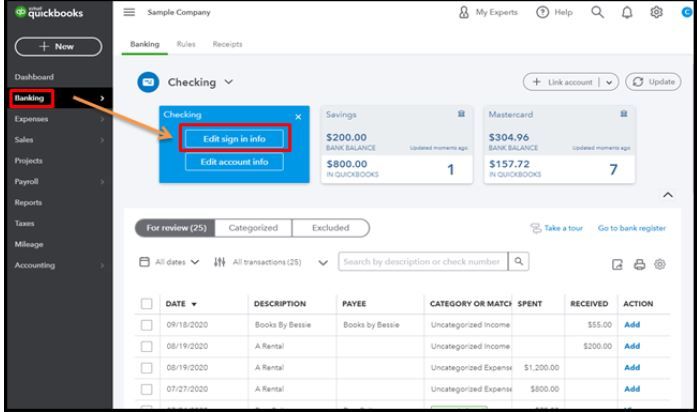
Task: Click Edit sign in info button
Action: pos(234,139)
